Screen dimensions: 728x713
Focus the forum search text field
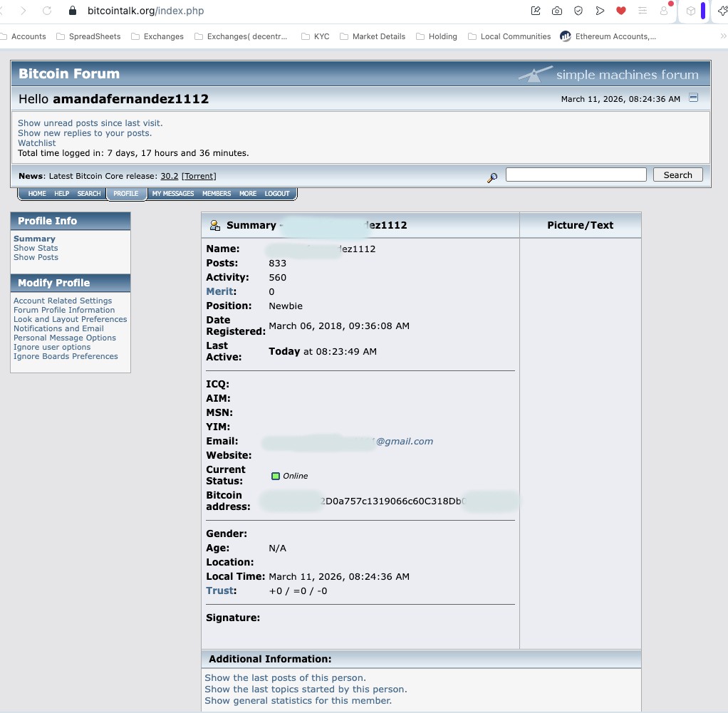pos(576,175)
